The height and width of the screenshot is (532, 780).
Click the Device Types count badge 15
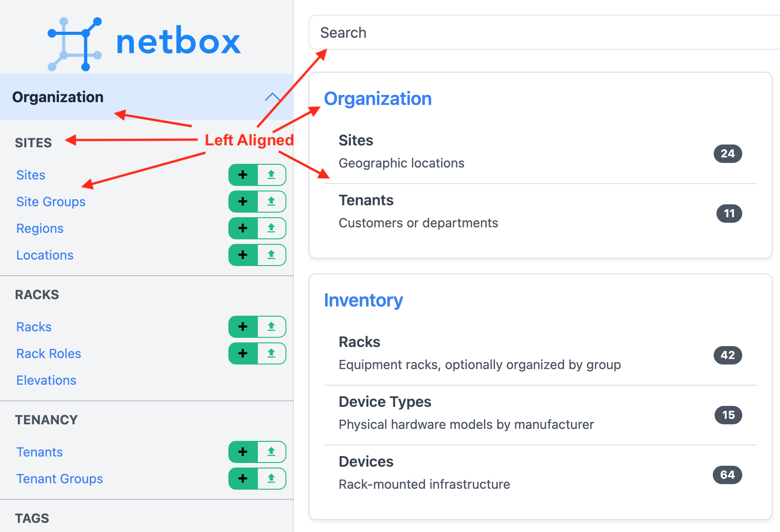[x=728, y=415]
